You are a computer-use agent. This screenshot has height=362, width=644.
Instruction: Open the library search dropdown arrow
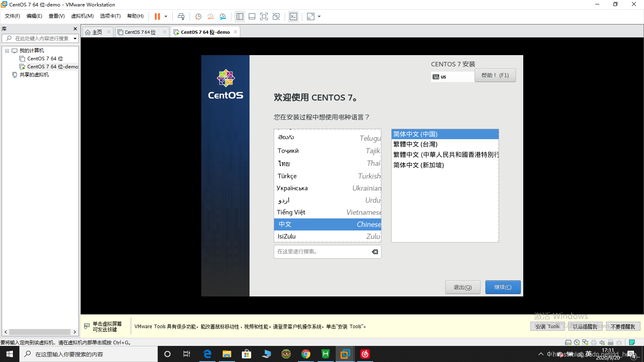(x=75, y=39)
